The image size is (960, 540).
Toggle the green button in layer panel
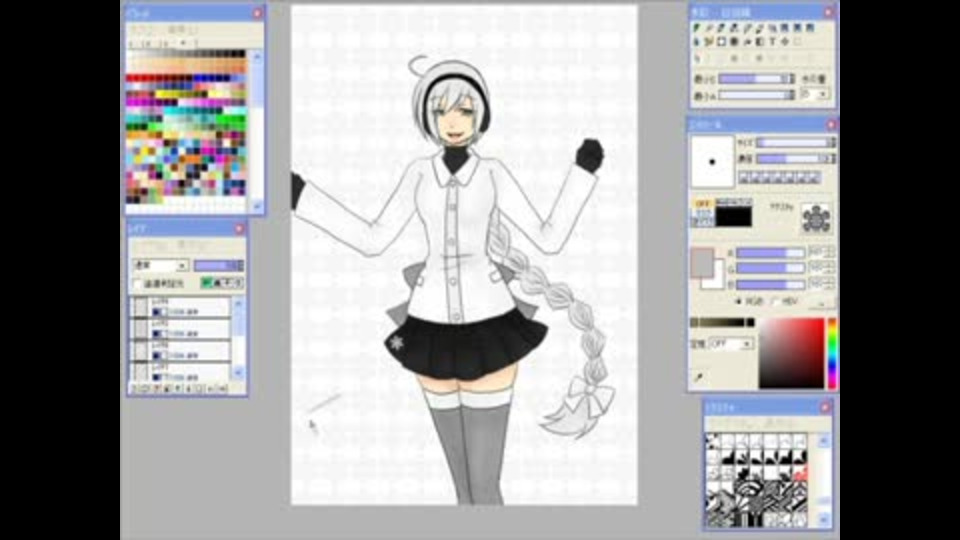coord(207,283)
